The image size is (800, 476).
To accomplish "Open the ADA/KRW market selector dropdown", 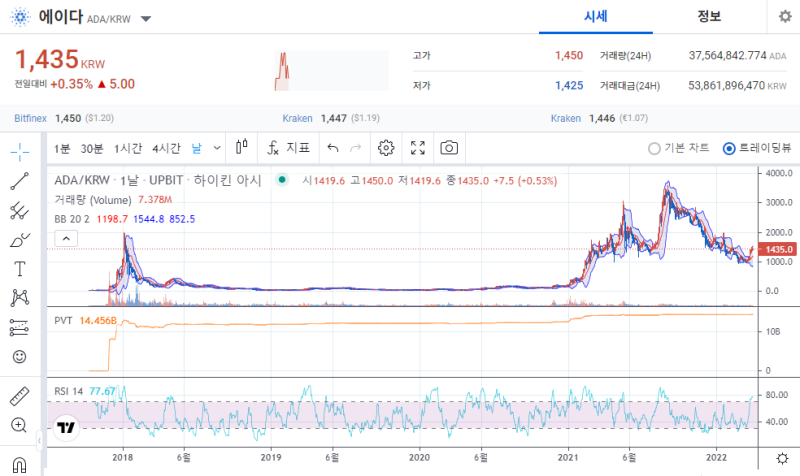I will coord(146,19).
